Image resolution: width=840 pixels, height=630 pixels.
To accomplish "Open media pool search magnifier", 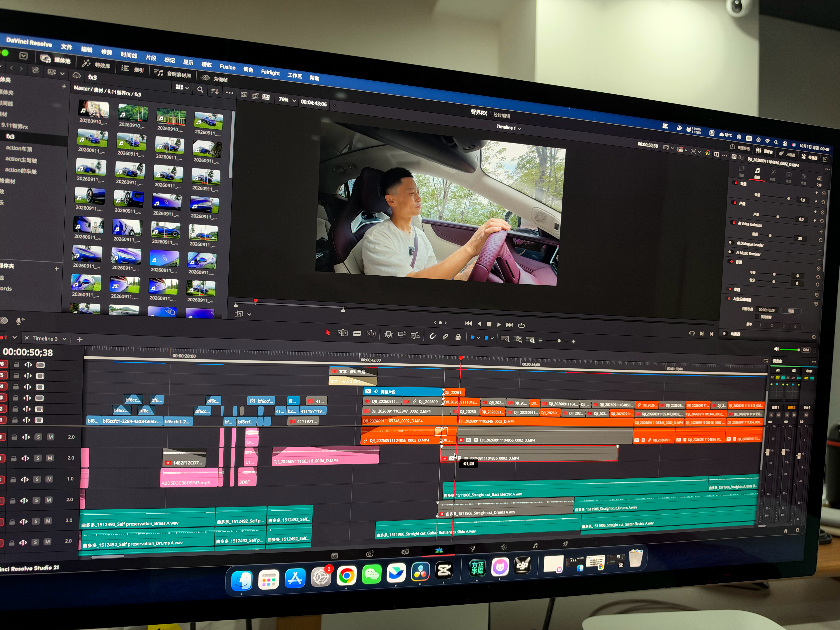I will (200, 90).
